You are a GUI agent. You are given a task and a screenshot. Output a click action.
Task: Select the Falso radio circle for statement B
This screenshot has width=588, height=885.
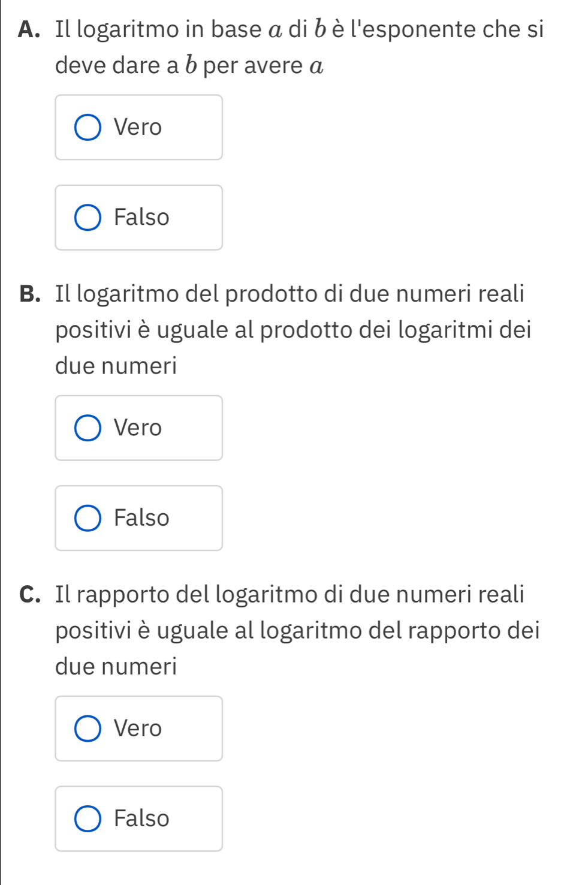pyautogui.click(x=88, y=518)
